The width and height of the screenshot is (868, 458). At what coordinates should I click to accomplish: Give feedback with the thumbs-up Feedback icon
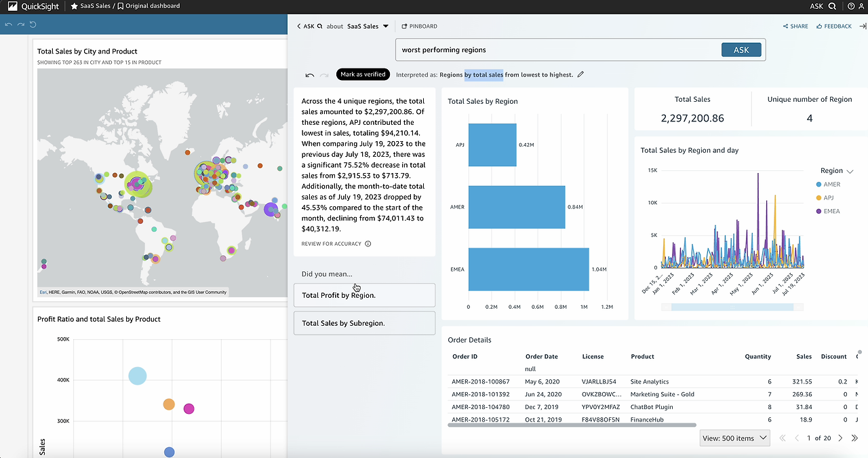[834, 26]
